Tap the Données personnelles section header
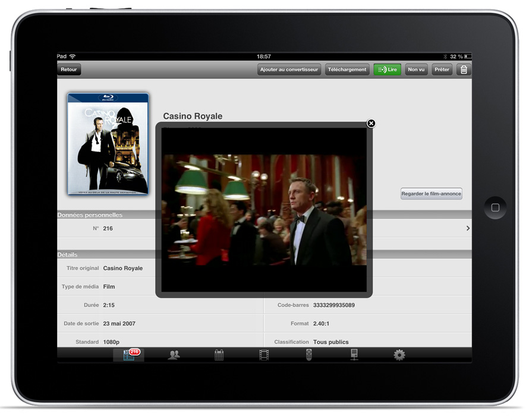529x420 pixels. tap(90, 214)
